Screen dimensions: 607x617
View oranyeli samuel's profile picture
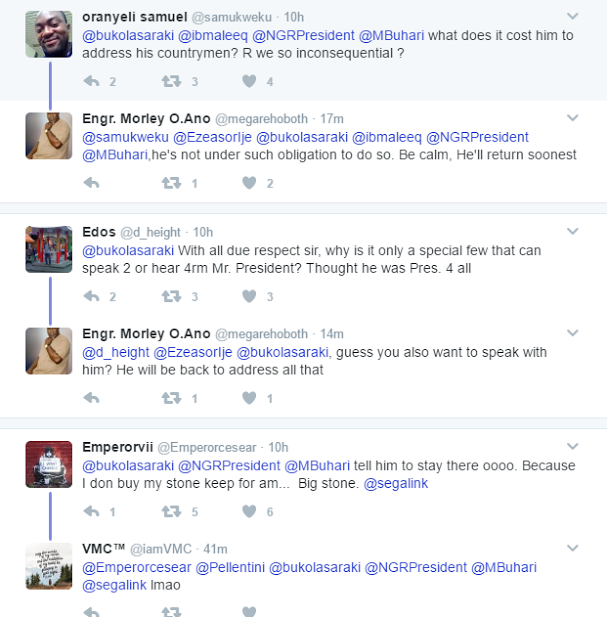tap(48, 35)
